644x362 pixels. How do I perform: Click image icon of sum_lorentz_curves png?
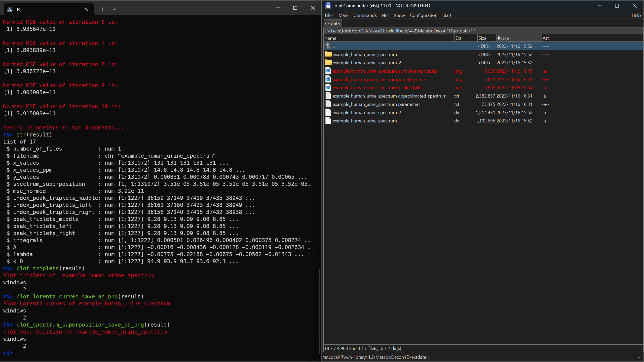(x=328, y=71)
